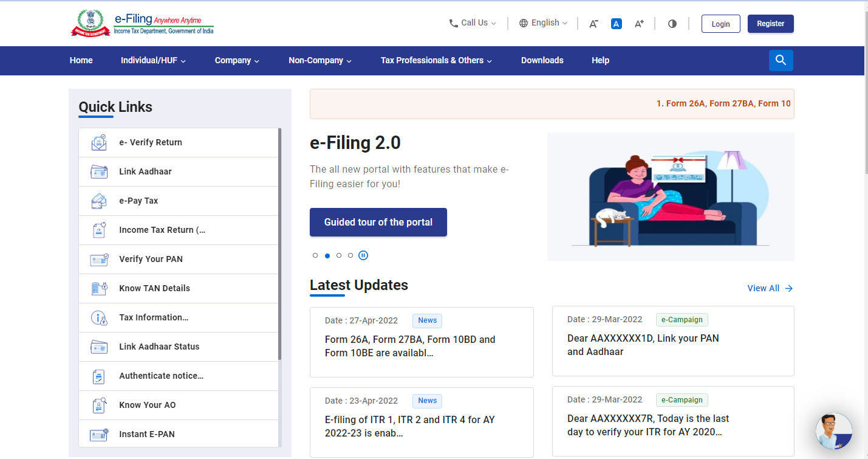The height and width of the screenshot is (459, 868).
Task: Click the Quick Links panel scrollbar
Action: click(x=280, y=243)
